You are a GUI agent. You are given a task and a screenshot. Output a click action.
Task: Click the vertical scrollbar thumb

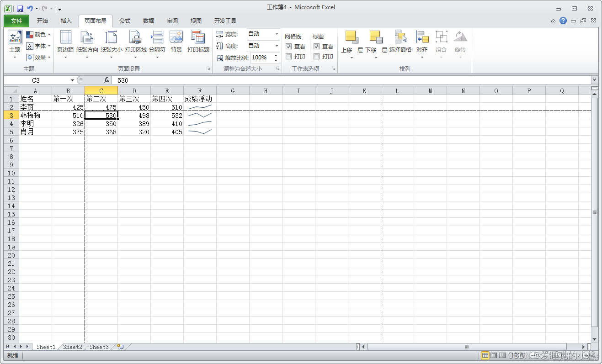595,212
